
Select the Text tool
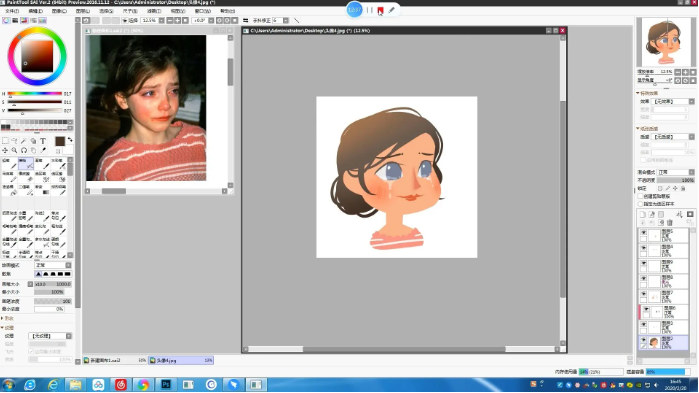tap(43, 141)
